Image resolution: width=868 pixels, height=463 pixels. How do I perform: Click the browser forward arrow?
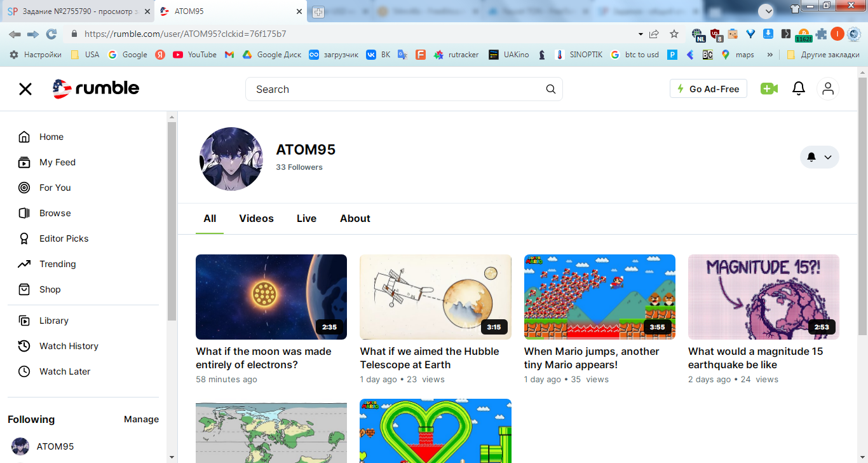[33, 34]
